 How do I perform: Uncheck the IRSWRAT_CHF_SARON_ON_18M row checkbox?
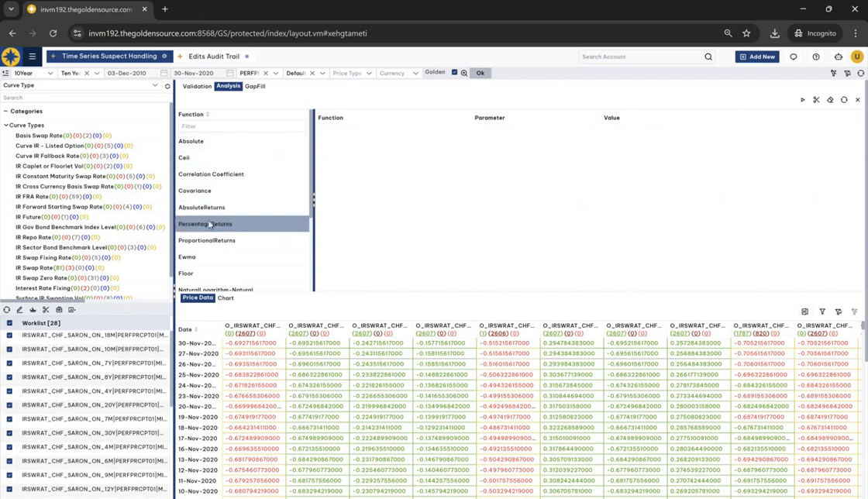[x=9, y=336]
